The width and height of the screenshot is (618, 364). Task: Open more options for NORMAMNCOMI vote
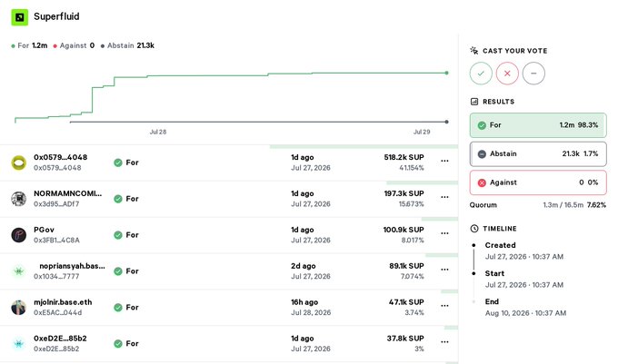pyautogui.click(x=444, y=197)
